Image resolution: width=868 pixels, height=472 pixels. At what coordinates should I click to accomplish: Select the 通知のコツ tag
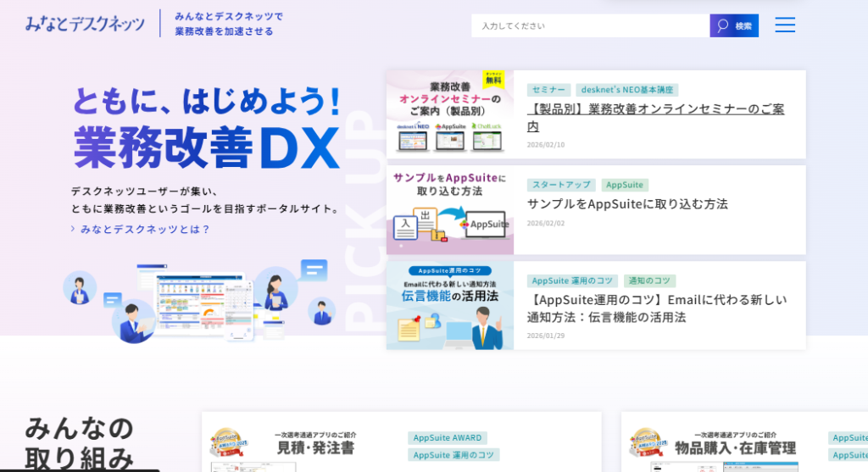tap(649, 280)
